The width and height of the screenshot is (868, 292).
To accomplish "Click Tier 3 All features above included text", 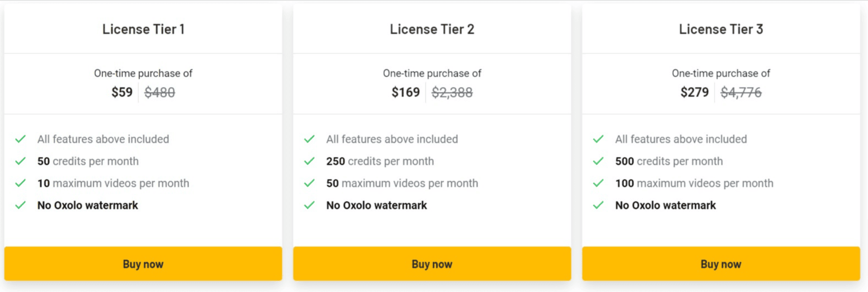I will pyautogui.click(x=681, y=139).
